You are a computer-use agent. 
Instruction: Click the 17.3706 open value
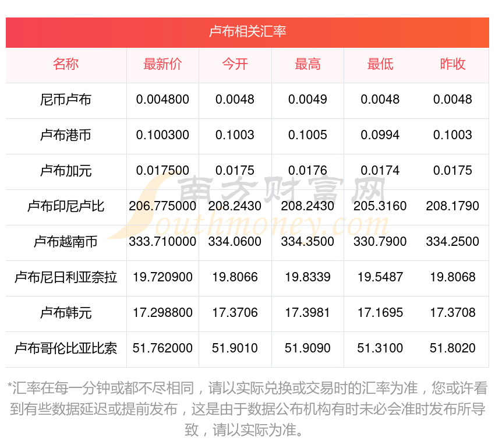coord(235,313)
